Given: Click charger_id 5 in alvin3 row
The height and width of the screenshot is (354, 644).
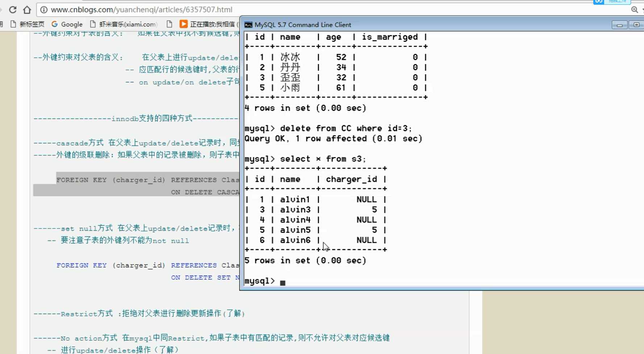Looking at the screenshot, I should click(x=374, y=210).
